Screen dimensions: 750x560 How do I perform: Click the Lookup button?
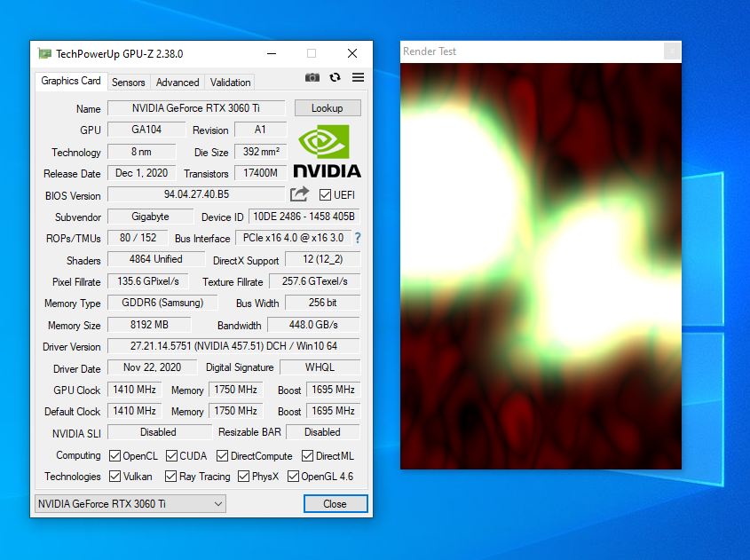tap(328, 108)
